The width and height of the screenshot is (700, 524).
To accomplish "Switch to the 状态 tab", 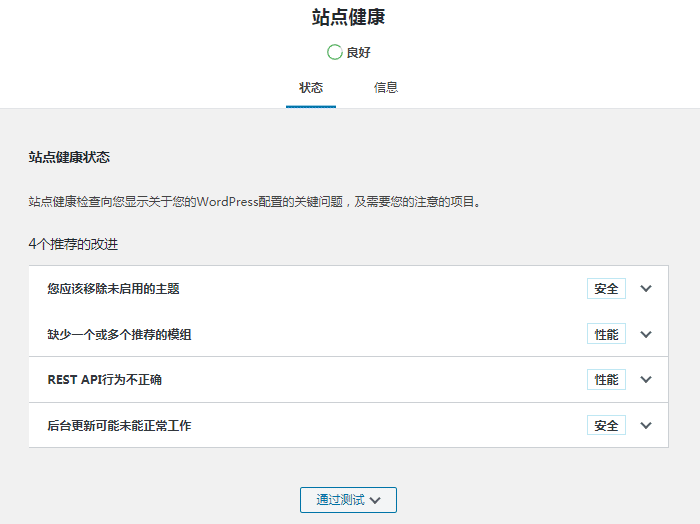I will point(311,88).
